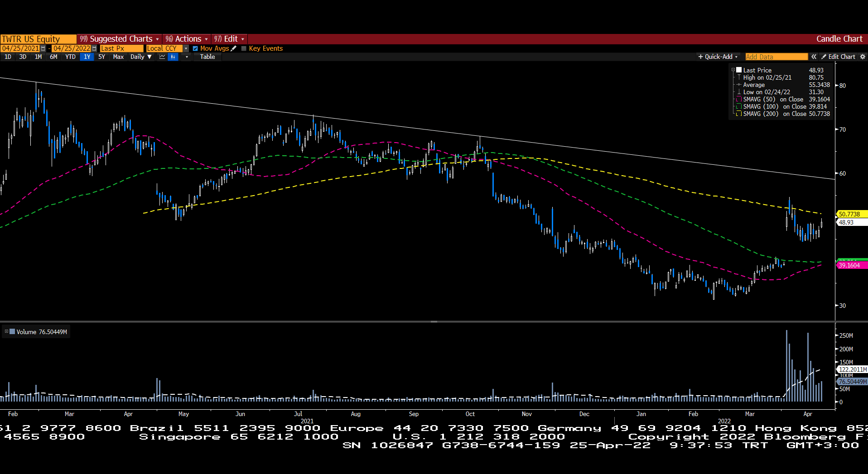Select the Max time range

pyautogui.click(x=118, y=57)
